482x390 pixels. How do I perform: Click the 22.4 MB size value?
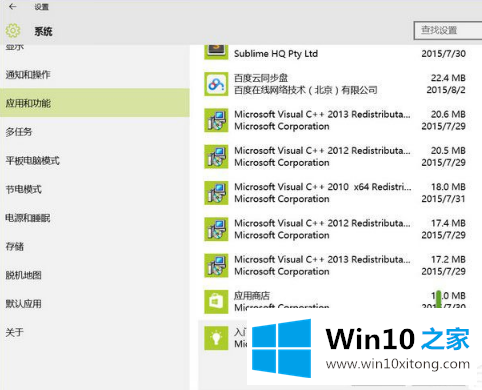pos(448,78)
